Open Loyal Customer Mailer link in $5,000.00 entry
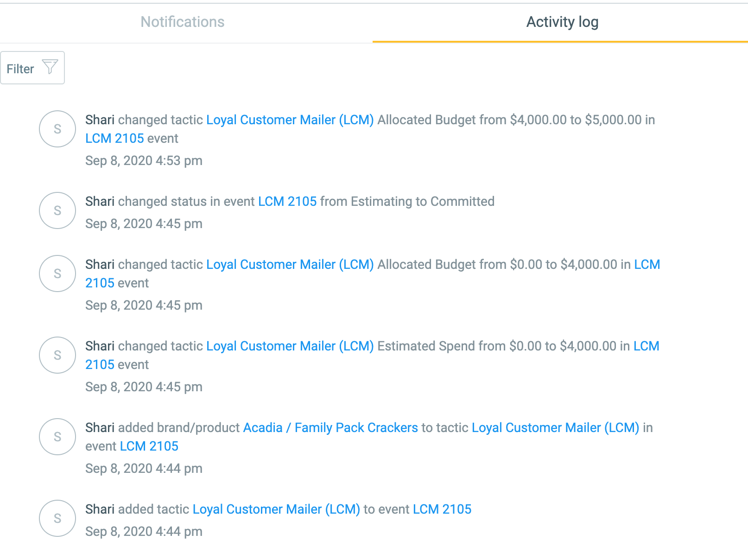This screenshot has width=748, height=560. click(290, 120)
